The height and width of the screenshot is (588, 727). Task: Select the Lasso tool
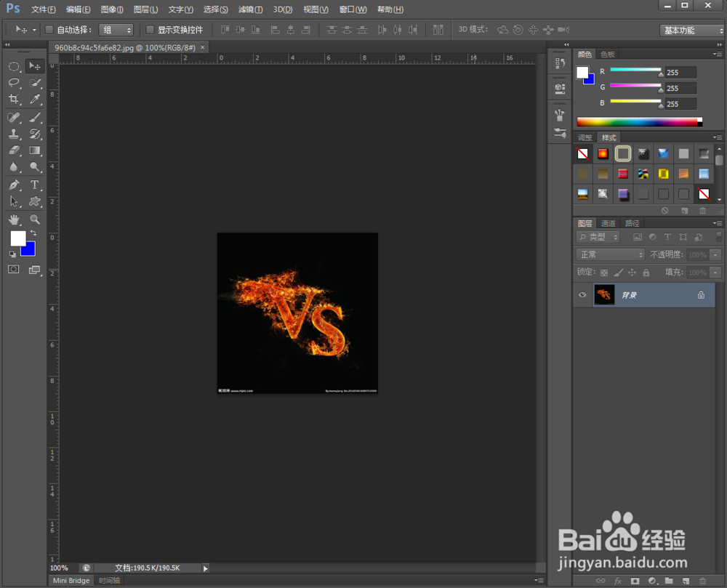click(14, 82)
